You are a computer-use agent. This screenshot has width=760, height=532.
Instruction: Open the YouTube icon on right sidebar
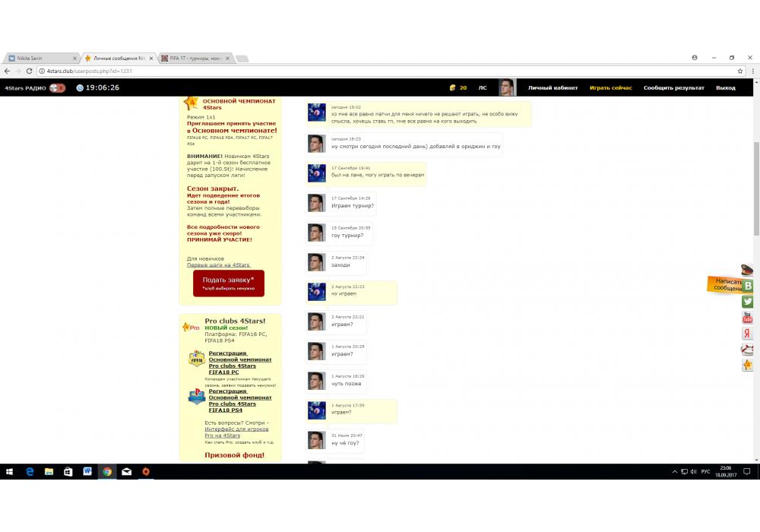(x=748, y=318)
